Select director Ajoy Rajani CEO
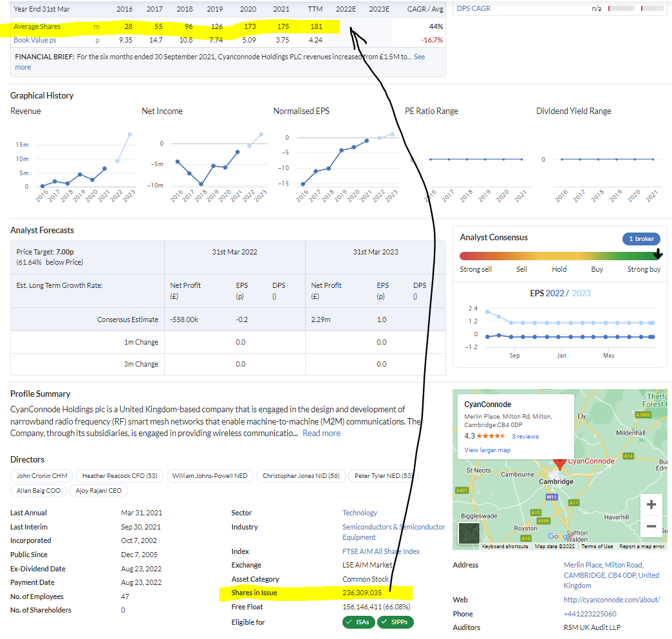Screen dimensions: 672x639 click(98, 491)
